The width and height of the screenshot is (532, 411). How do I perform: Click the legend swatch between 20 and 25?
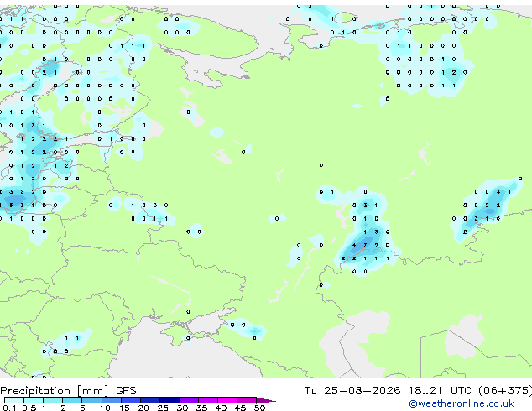pos(149,400)
